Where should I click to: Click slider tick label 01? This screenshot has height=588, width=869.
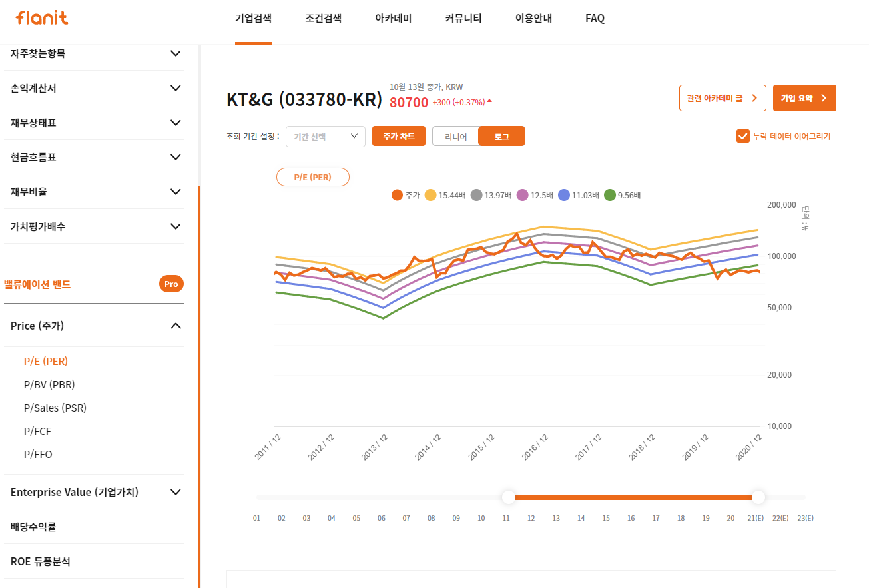click(x=256, y=518)
